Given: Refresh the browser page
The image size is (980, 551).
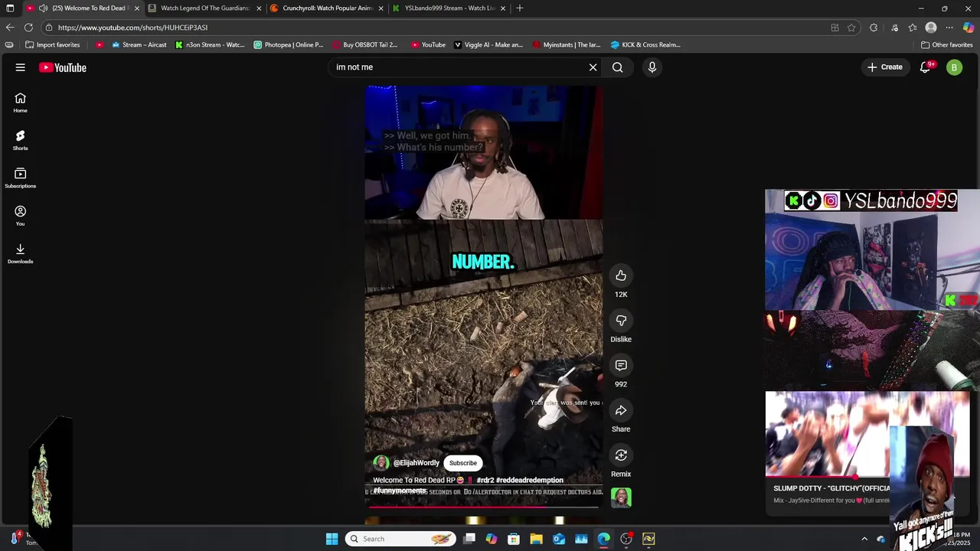Looking at the screenshot, I should 28,28.
